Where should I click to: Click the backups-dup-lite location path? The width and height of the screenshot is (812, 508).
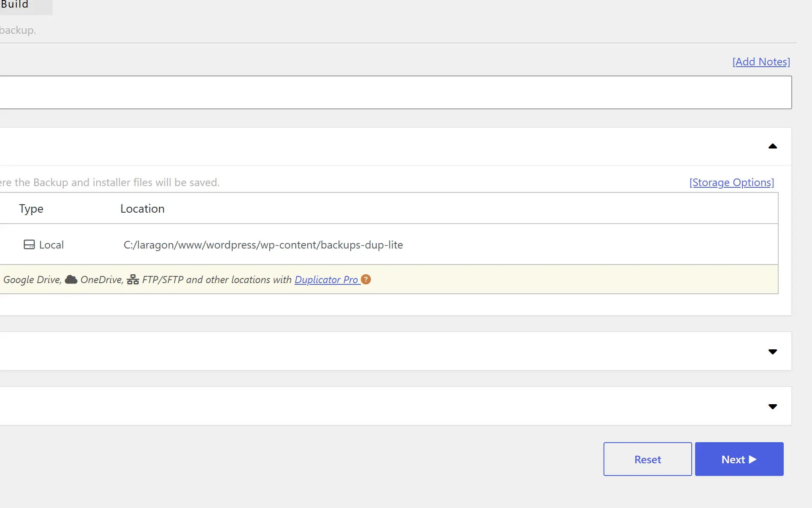point(263,245)
